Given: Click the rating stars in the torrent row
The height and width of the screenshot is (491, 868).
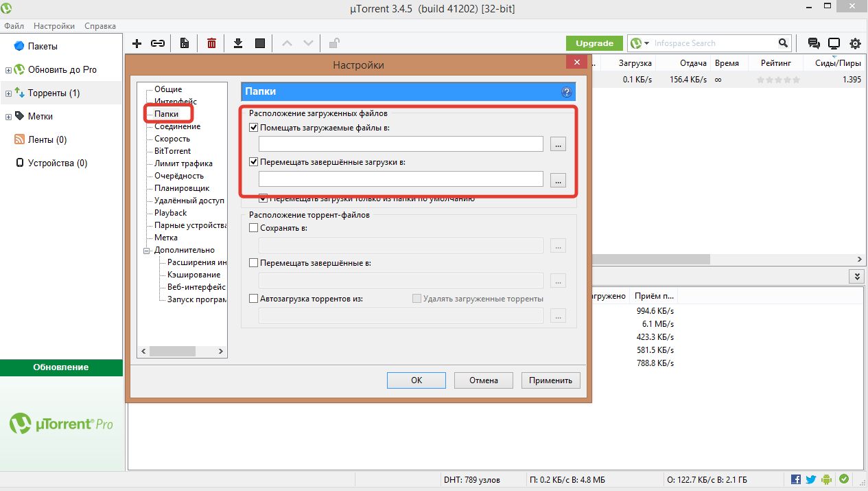Looking at the screenshot, I should point(778,80).
